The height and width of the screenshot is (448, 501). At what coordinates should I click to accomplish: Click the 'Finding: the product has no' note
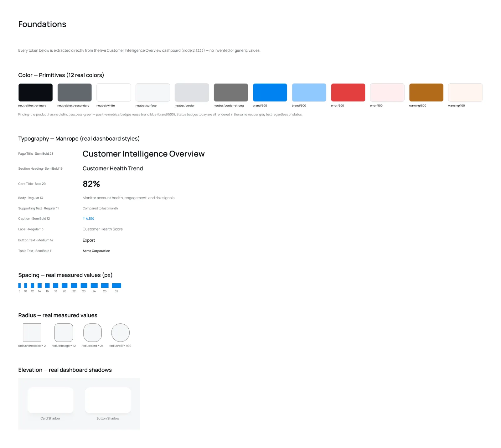pos(160,115)
